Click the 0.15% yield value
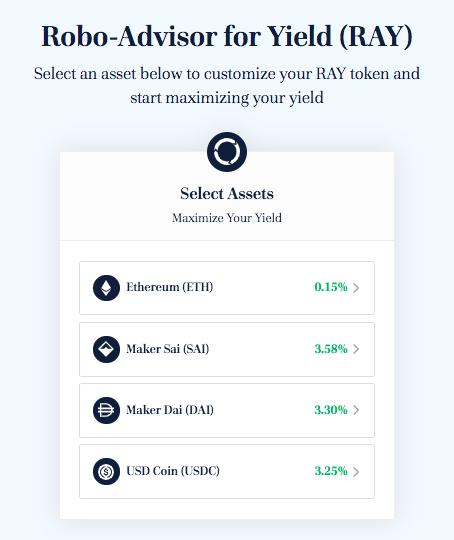This screenshot has width=454, height=540. (x=331, y=287)
